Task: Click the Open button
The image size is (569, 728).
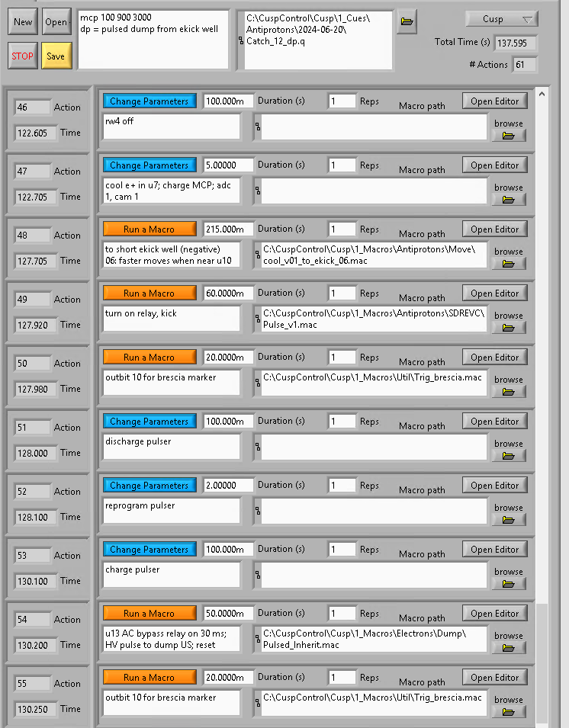Action: click(x=56, y=22)
